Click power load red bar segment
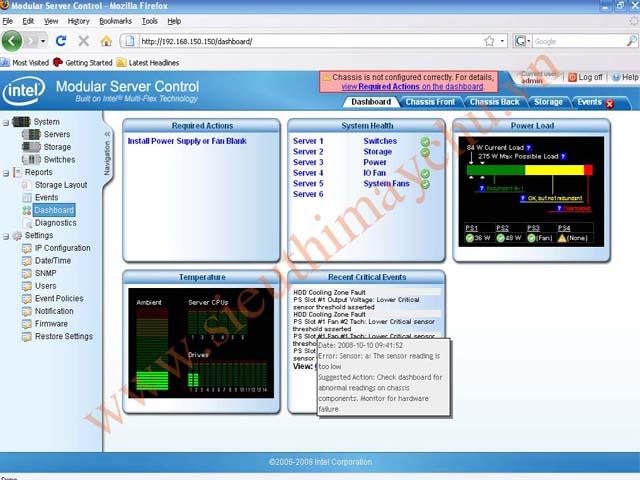Image resolution: width=640 pixels, height=480 pixels. tap(588, 170)
